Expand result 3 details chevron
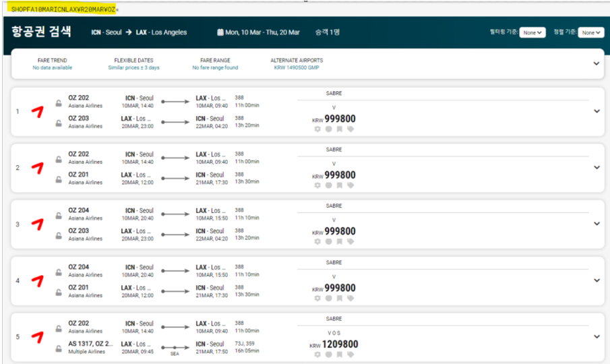Screen dimensions: 610x364 coord(597,224)
